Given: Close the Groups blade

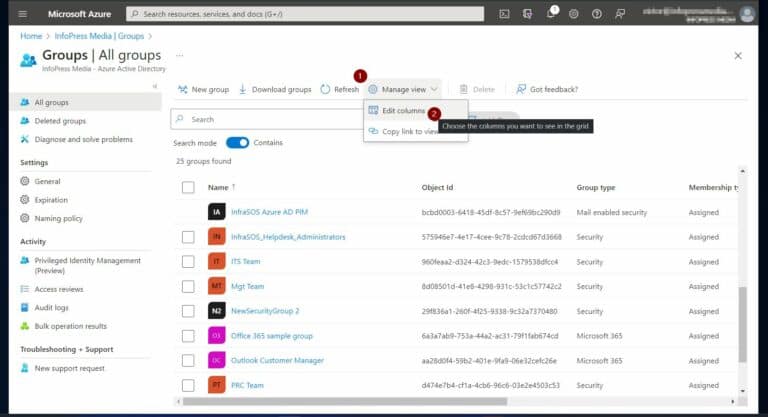Looking at the screenshot, I should (x=738, y=56).
